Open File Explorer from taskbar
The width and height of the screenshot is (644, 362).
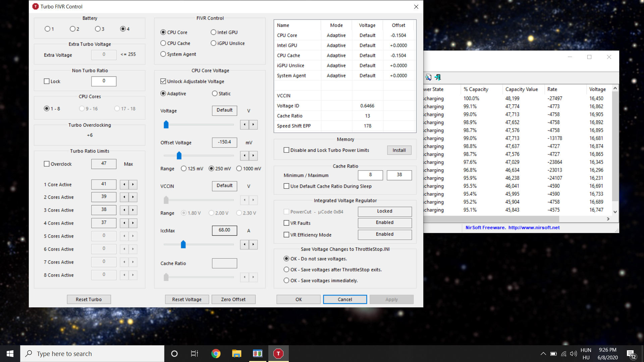[237, 354]
